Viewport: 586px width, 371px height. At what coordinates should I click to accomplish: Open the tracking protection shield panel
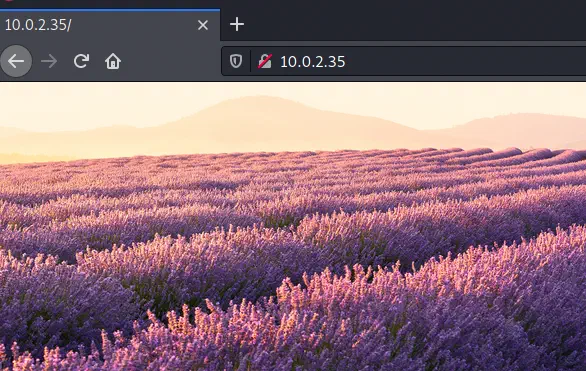(x=236, y=61)
